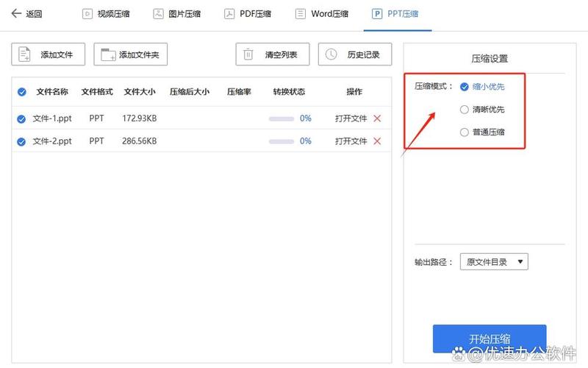Click the clock icon for history records

331,54
